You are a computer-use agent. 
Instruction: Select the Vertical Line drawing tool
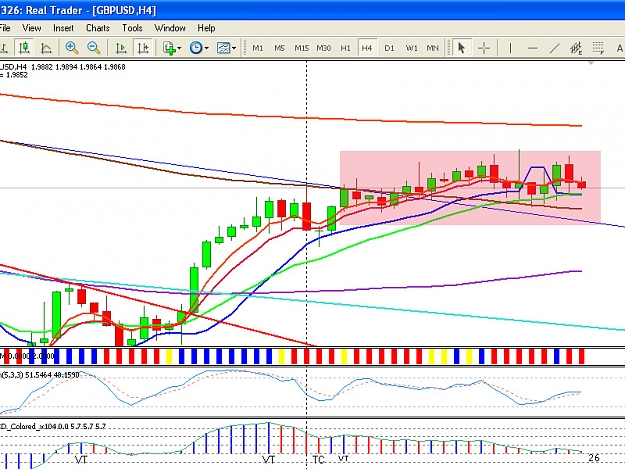510,48
